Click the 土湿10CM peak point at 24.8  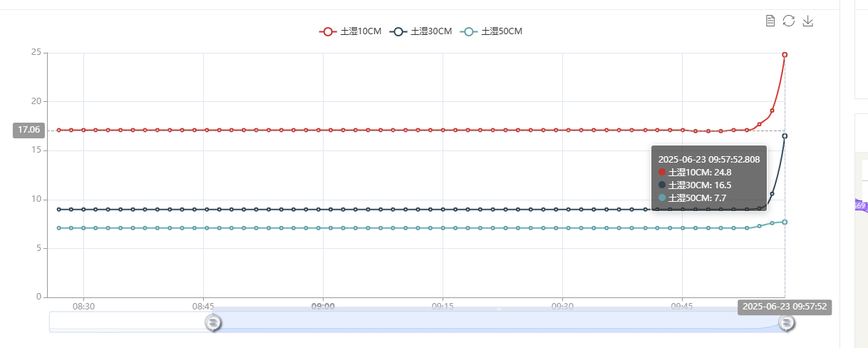click(785, 55)
